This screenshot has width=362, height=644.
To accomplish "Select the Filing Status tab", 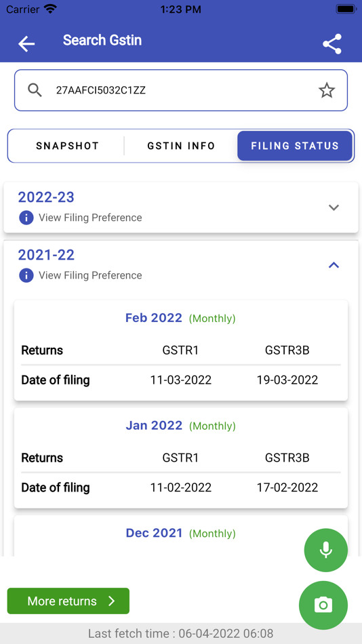I will point(295,146).
